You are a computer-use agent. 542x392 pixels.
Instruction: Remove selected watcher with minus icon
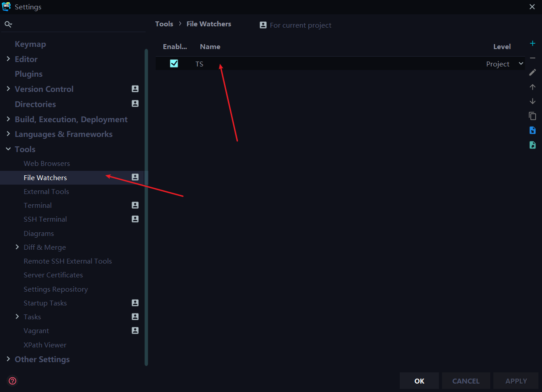click(x=532, y=58)
